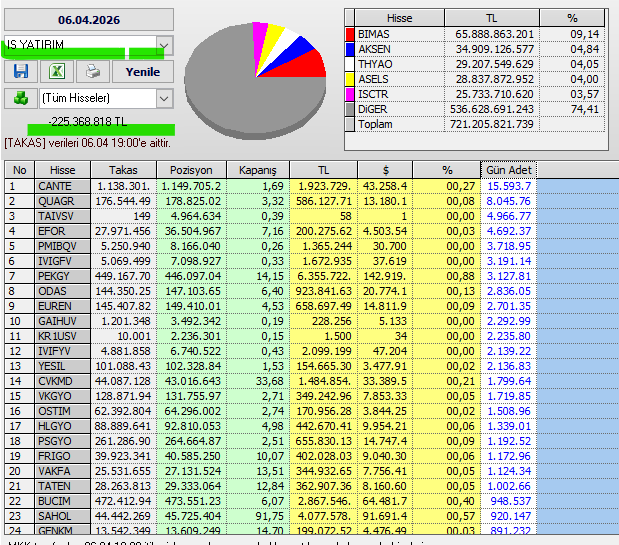Image resolution: width=619 pixels, height=545 pixels.
Task: Click the BIMAS row in summary table
Action: (x=475, y=34)
